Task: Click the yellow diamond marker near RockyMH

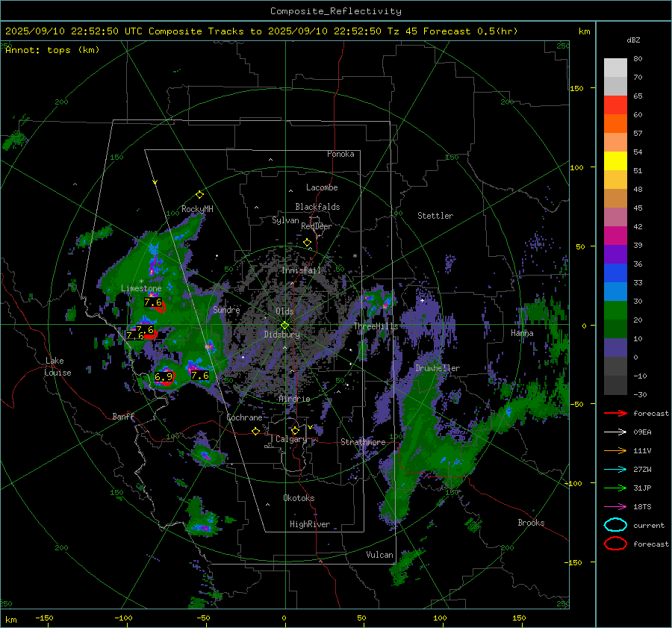Action: [199, 195]
